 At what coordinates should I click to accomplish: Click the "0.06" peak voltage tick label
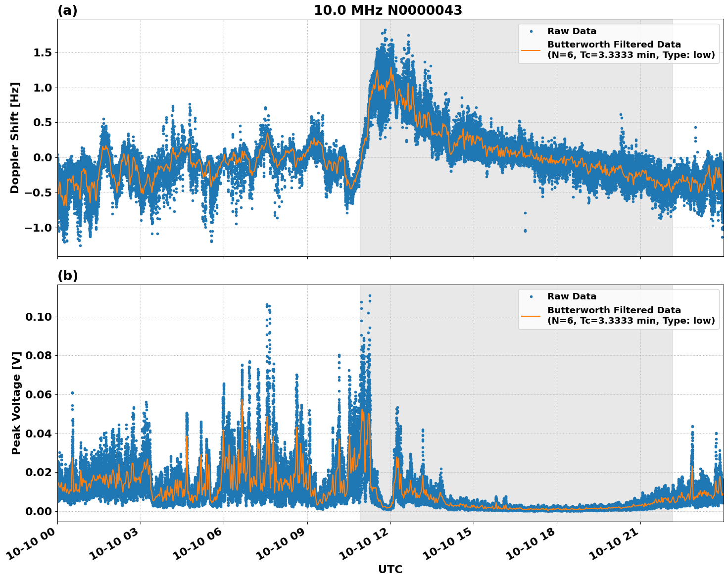click(39, 394)
